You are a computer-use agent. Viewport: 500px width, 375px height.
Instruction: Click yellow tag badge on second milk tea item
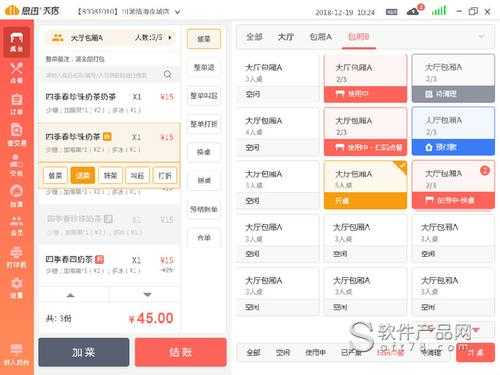coord(107,136)
